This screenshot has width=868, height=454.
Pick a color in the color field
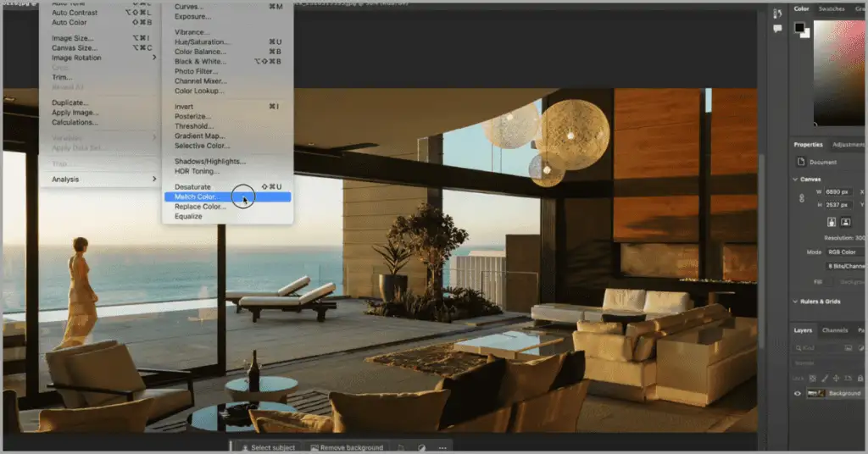pos(838,72)
